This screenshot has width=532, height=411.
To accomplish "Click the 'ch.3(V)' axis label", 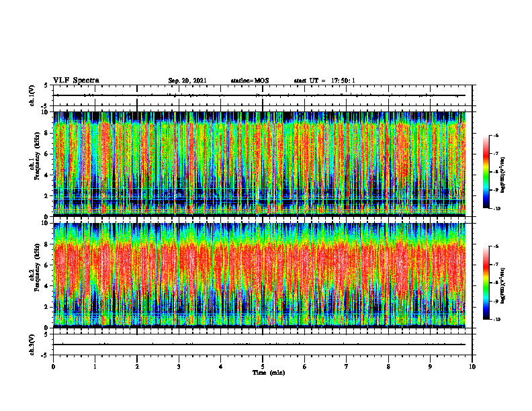I will tap(32, 345).
